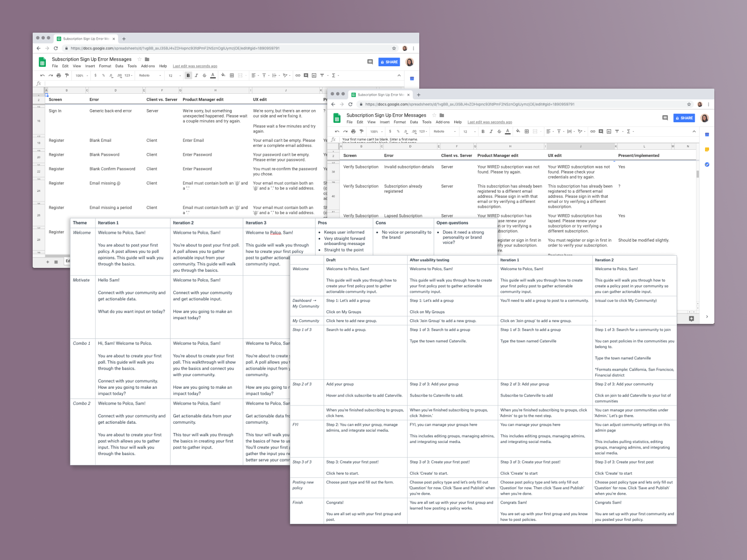Open All sheets list in left window

click(x=56, y=262)
